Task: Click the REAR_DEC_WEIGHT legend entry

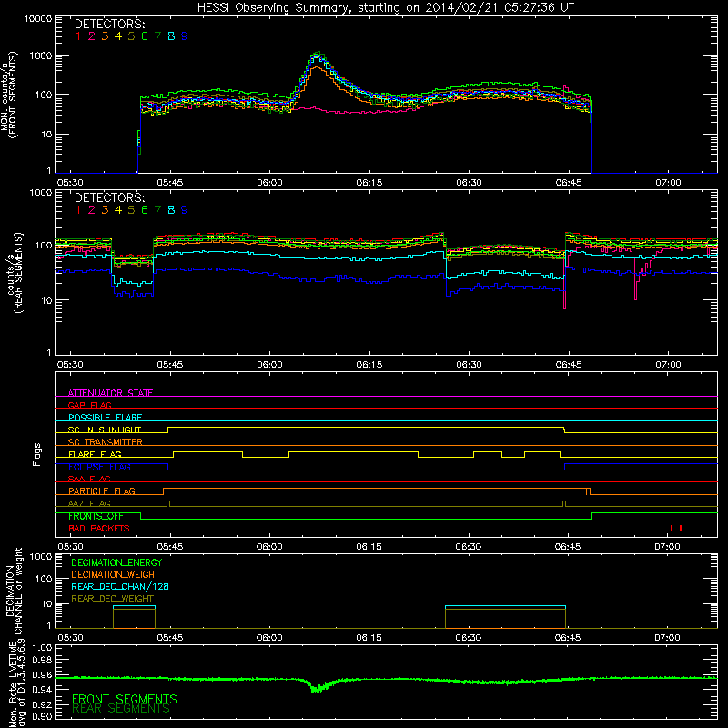Action: (112, 599)
